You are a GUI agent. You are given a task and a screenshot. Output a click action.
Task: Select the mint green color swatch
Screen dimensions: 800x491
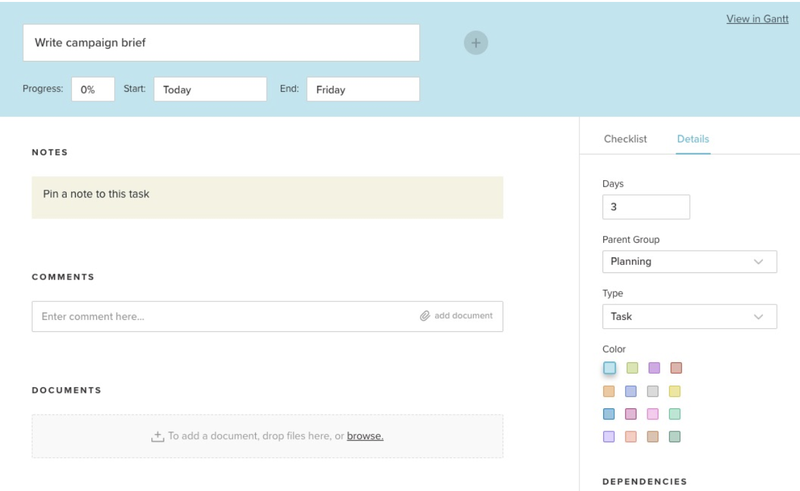674,414
